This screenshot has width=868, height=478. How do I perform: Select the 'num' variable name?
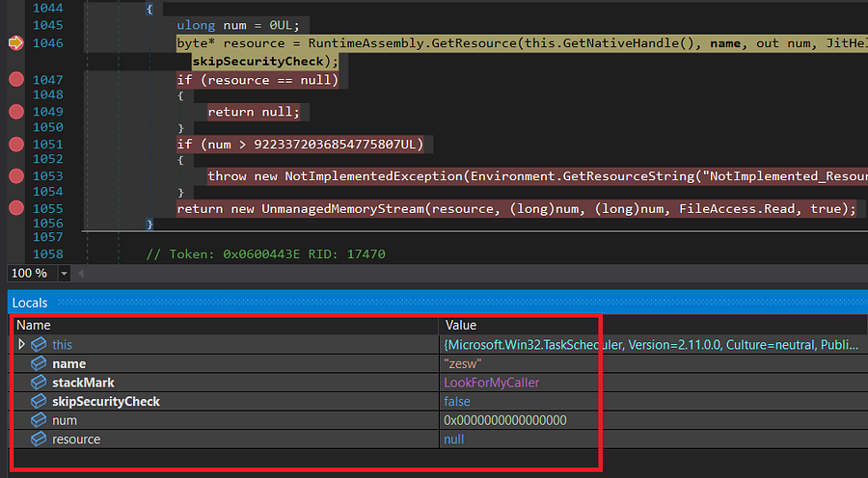(x=65, y=420)
